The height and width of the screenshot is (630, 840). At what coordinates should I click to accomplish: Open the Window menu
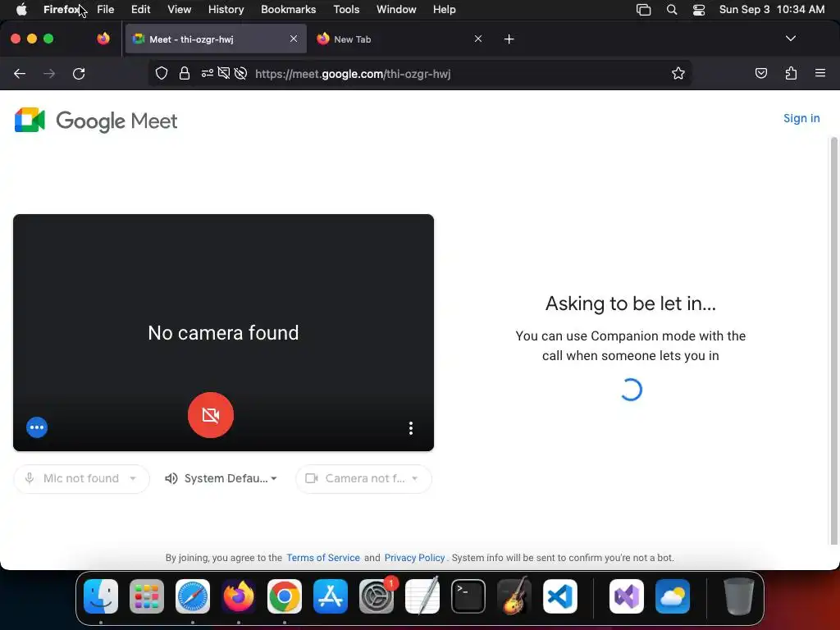396,9
